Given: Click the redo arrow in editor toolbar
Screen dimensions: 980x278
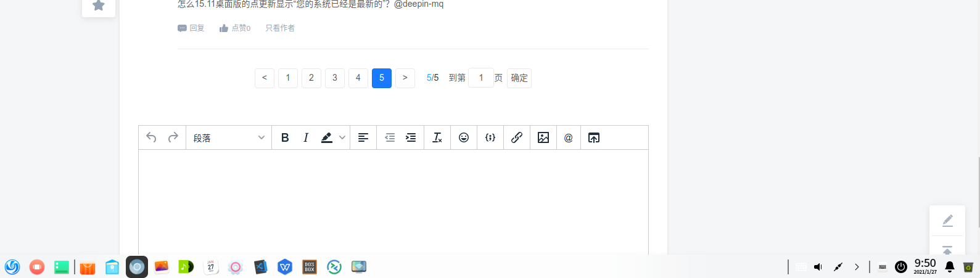Looking at the screenshot, I should (x=173, y=137).
